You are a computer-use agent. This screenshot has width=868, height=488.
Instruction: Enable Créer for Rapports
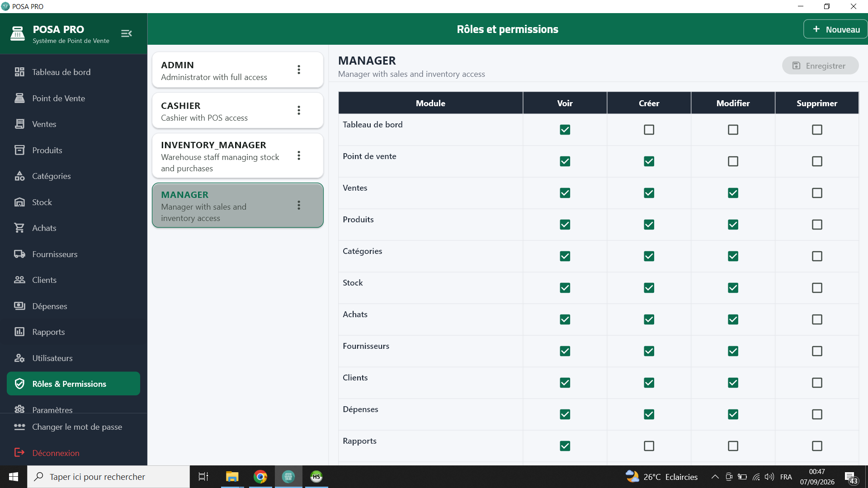(649, 446)
